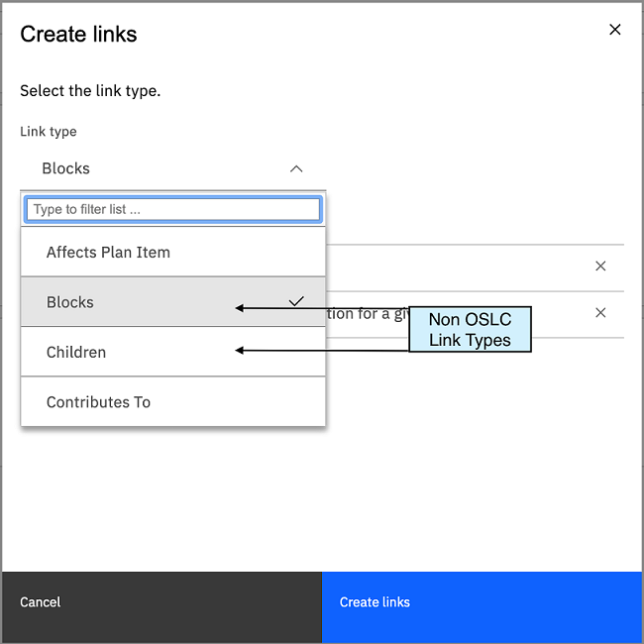Close the Create links dialog
The width and height of the screenshot is (644, 644).
click(614, 30)
